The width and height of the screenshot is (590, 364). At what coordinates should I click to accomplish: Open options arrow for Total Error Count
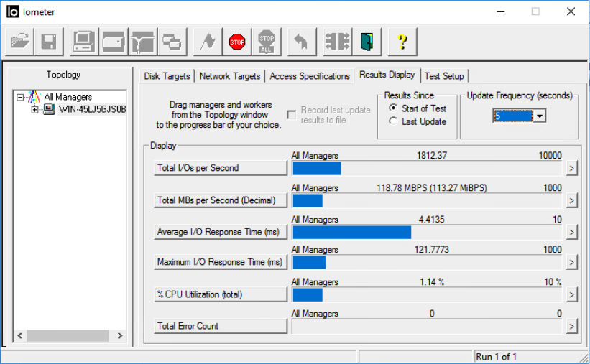tap(571, 327)
